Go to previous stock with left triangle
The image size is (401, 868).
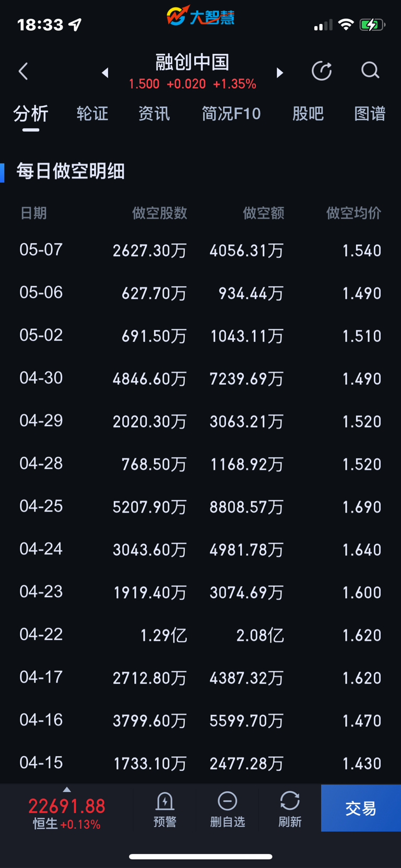[x=105, y=73]
